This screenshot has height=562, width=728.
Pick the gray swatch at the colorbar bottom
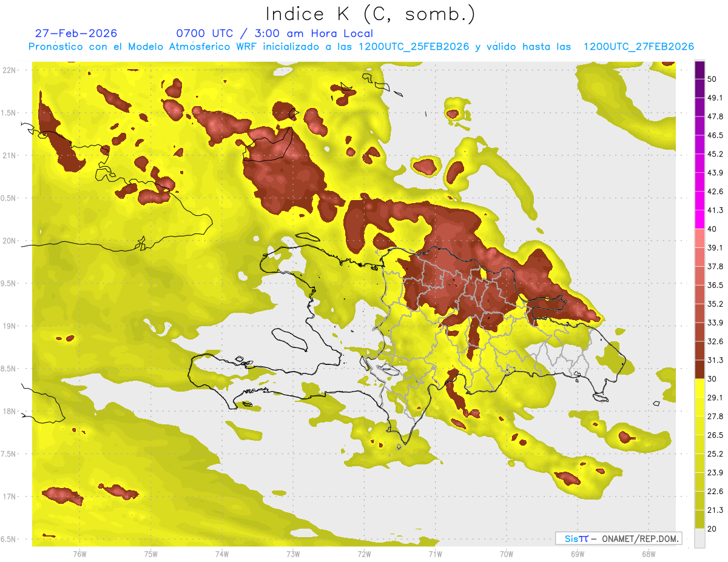(699, 538)
